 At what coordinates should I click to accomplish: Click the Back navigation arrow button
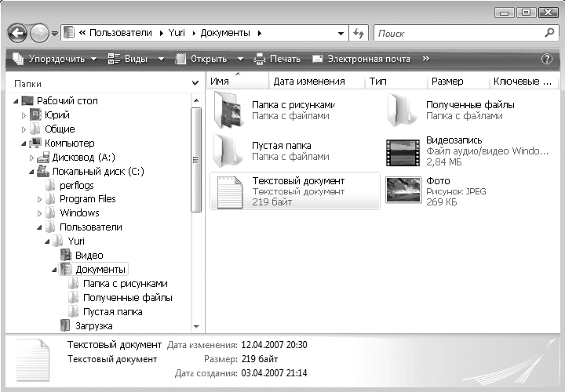(x=18, y=33)
